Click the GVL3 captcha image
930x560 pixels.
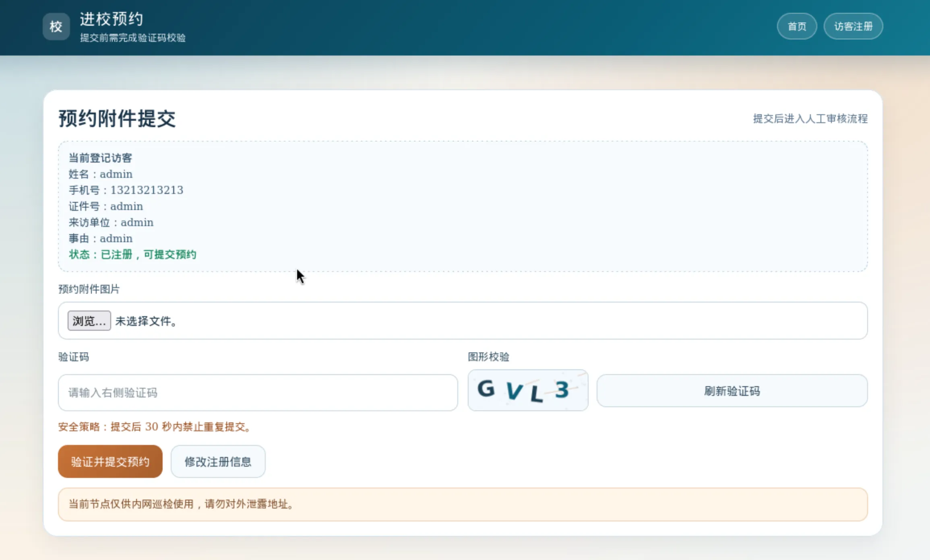coord(527,390)
